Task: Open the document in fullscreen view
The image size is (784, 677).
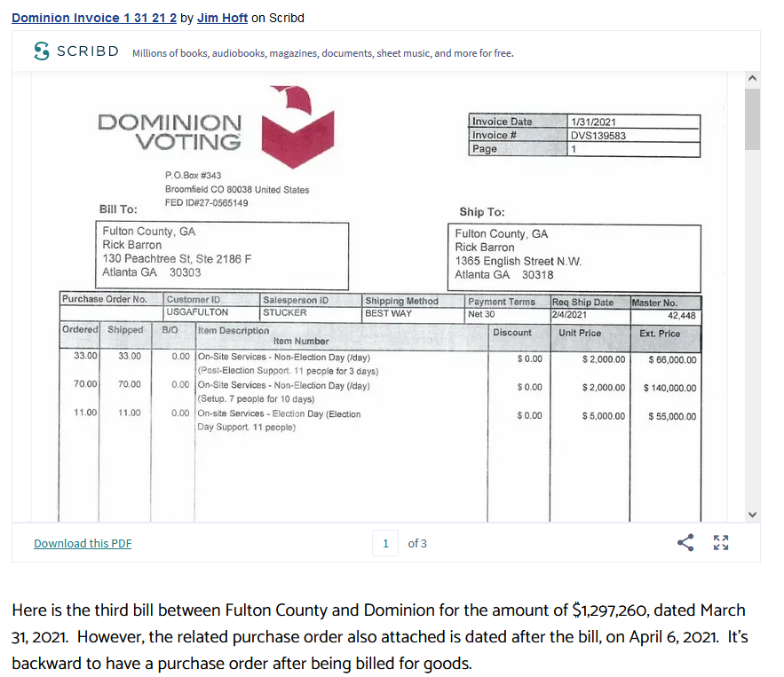Action: (720, 543)
